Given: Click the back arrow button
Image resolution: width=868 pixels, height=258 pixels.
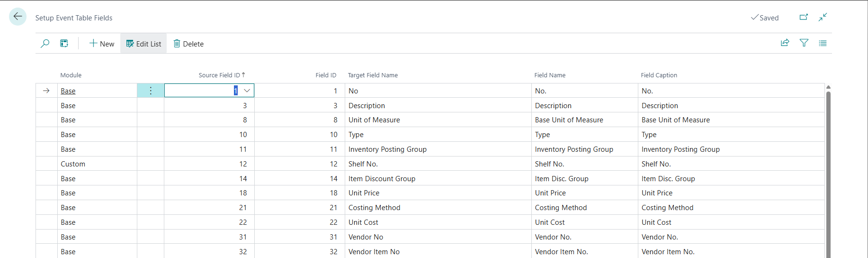Looking at the screenshot, I should 18,17.
